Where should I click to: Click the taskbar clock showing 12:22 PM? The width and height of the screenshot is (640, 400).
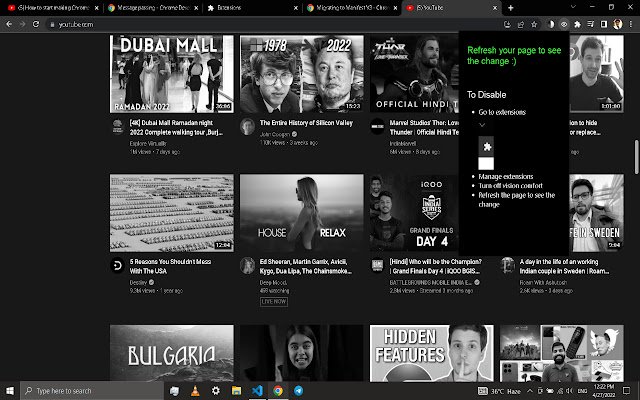tap(604, 391)
